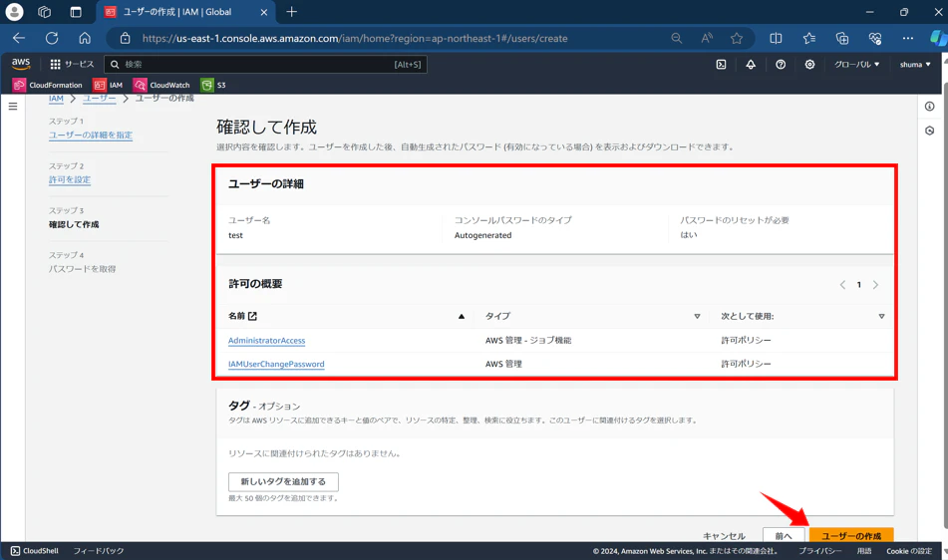The width and height of the screenshot is (948, 560).
Task: Toggle the left navigation hamburger menu
Action: (x=13, y=107)
